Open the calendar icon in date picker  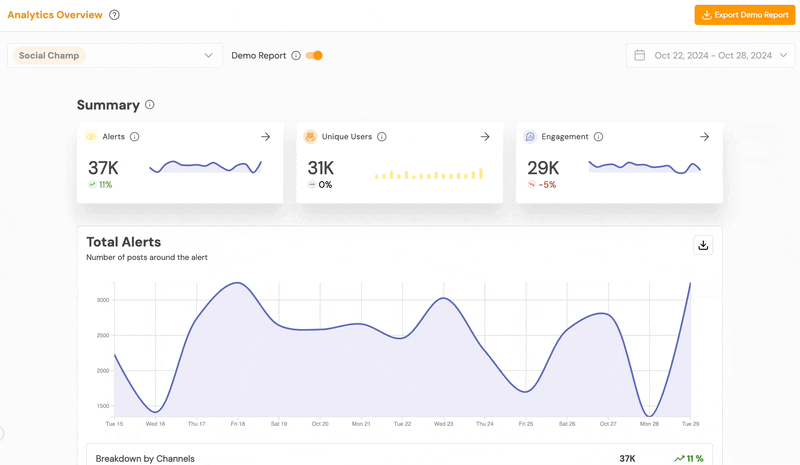tap(640, 56)
